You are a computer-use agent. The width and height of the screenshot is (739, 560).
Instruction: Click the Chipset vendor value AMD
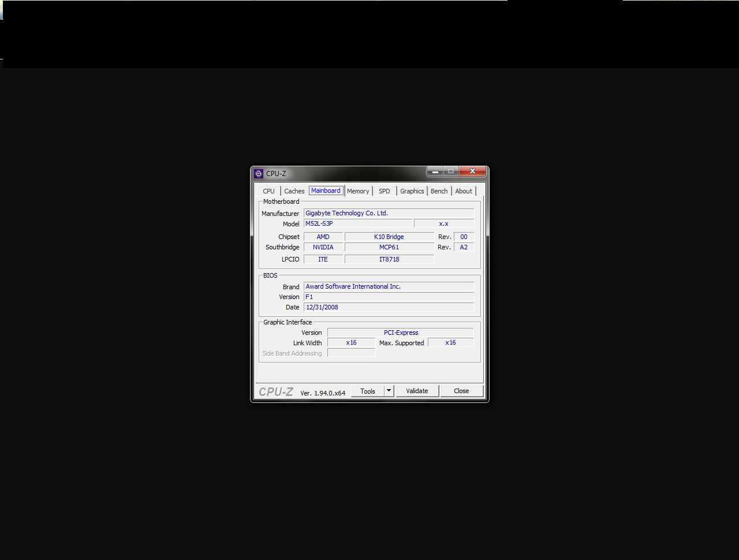(x=323, y=237)
